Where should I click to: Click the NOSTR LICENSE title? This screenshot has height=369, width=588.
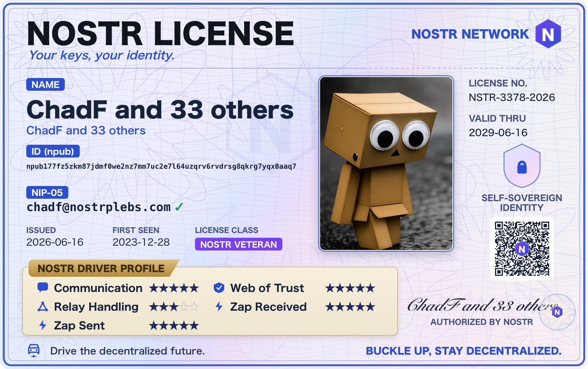coord(160,33)
